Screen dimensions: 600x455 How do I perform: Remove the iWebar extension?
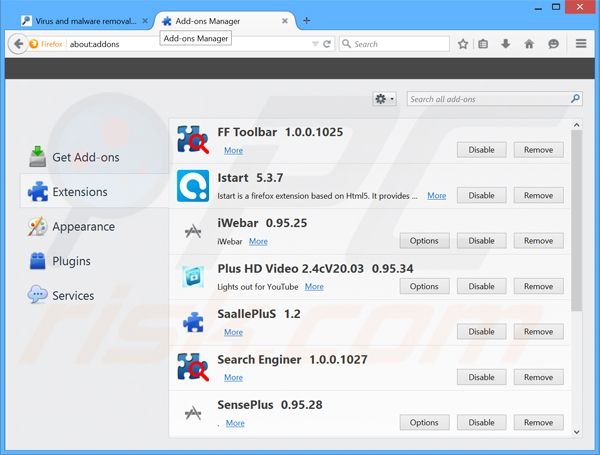point(538,241)
